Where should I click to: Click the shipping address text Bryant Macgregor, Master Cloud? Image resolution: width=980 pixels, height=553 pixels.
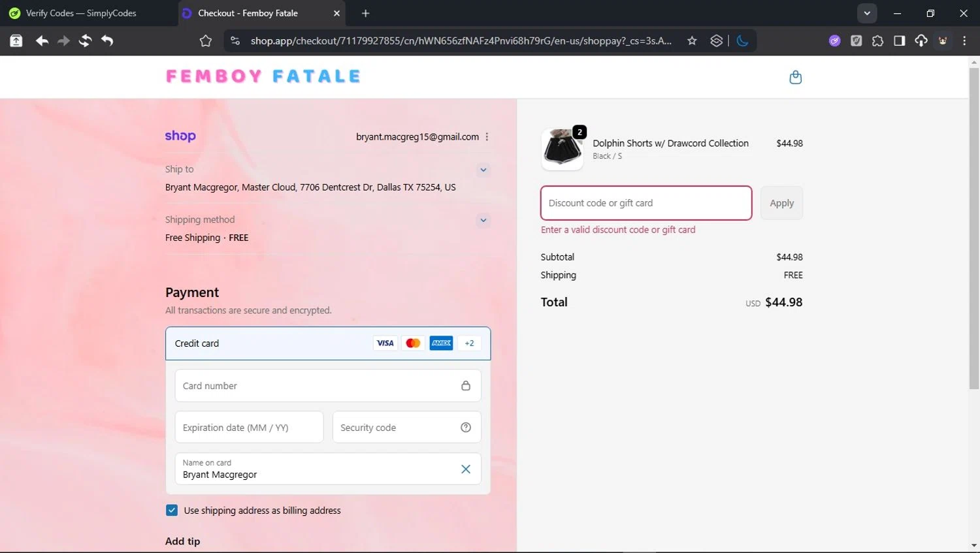tap(310, 187)
